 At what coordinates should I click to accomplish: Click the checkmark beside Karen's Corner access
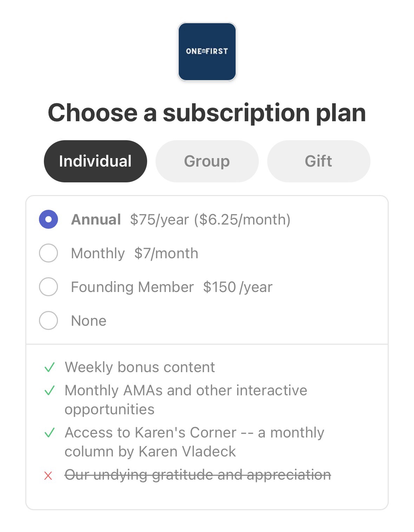pos(49,433)
